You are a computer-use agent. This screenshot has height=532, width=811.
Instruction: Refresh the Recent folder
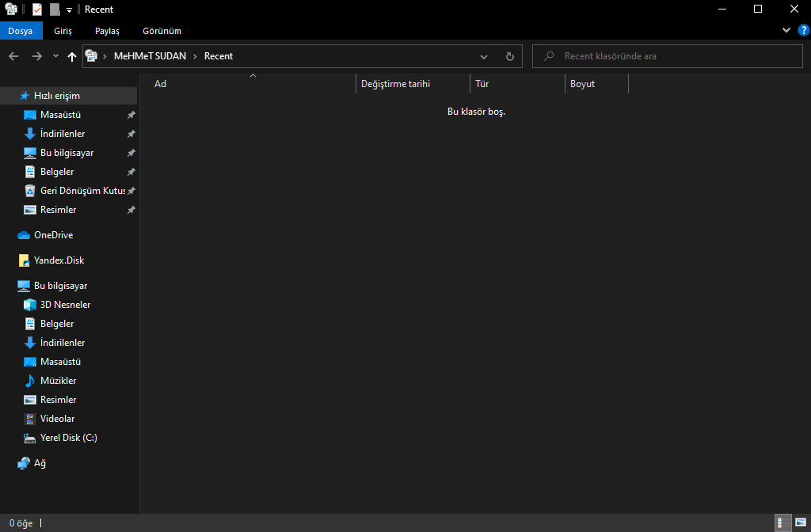509,56
